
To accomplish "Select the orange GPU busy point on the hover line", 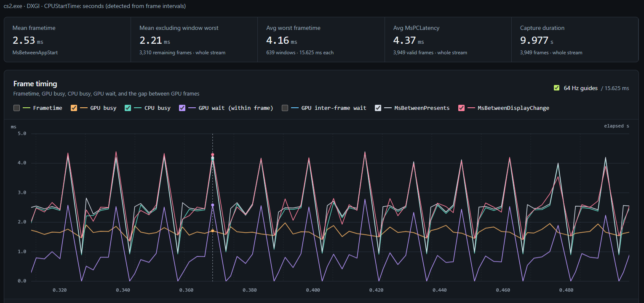I will point(213,231).
